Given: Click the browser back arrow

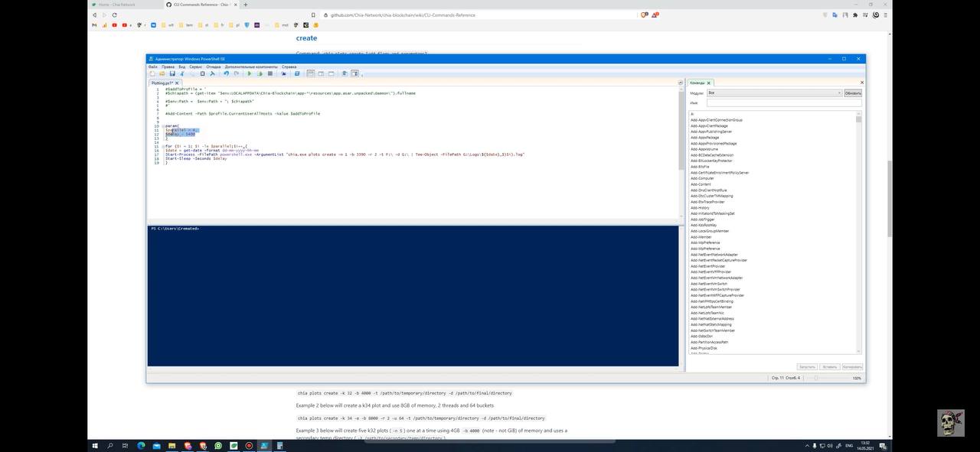Looking at the screenshot, I should (95, 15).
